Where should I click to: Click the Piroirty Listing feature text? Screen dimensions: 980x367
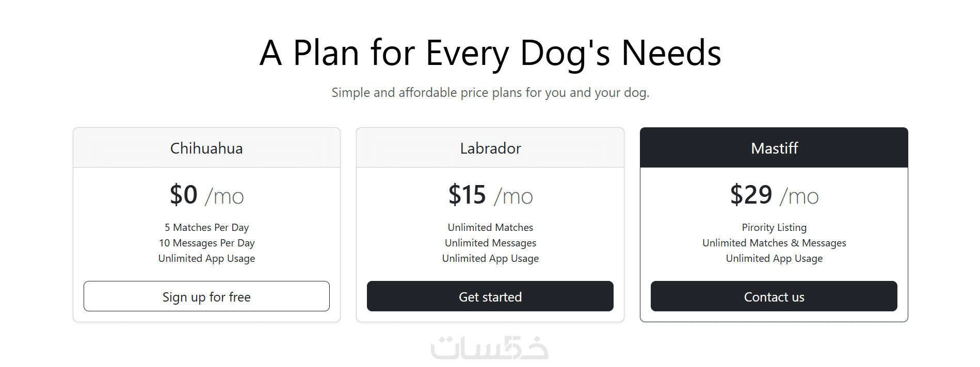click(774, 227)
